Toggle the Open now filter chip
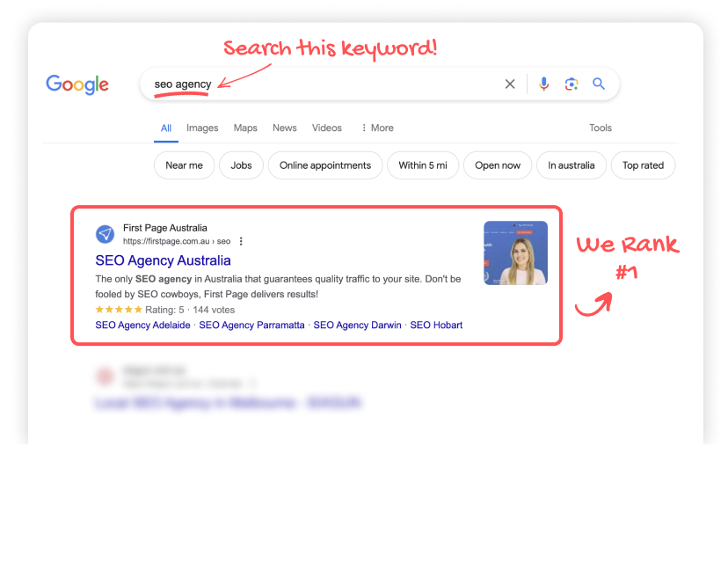This screenshot has width=728, height=571. point(498,165)
